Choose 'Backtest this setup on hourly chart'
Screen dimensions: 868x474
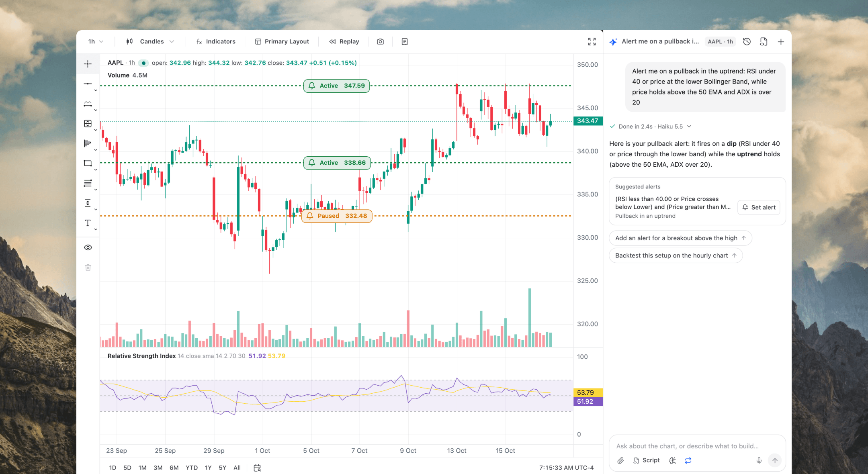(676, 255)
